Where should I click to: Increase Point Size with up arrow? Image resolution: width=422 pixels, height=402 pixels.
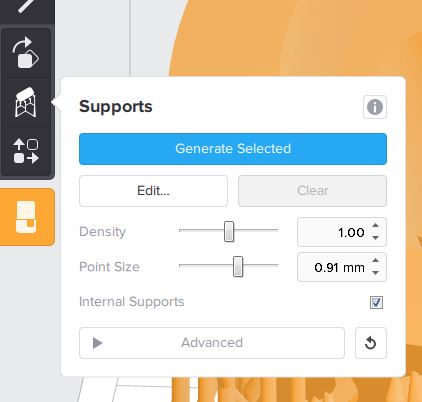coord(376,260)
